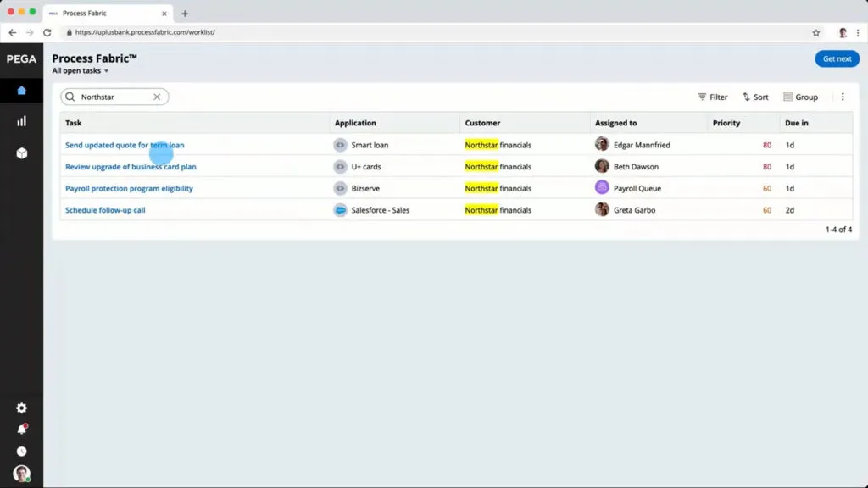Open Schedule follow-up call task
Image resolution: width=868 pixels, height=488 pixels.
105,210
